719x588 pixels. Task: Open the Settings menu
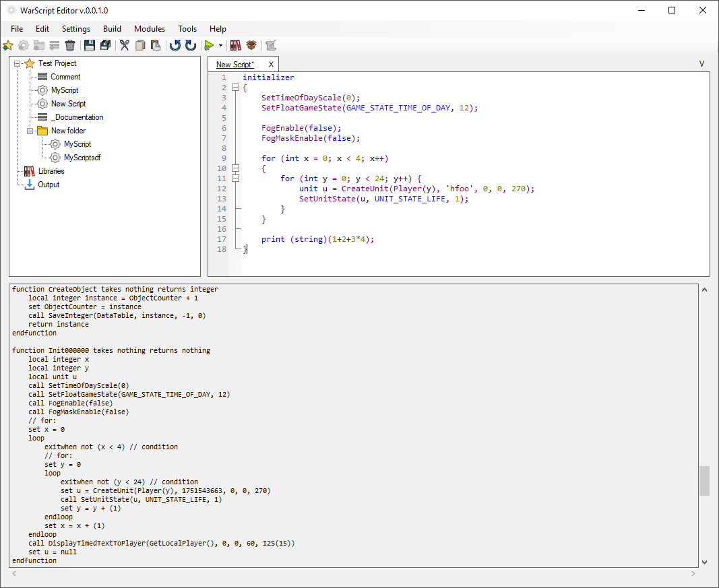click(x=76, y=29)
